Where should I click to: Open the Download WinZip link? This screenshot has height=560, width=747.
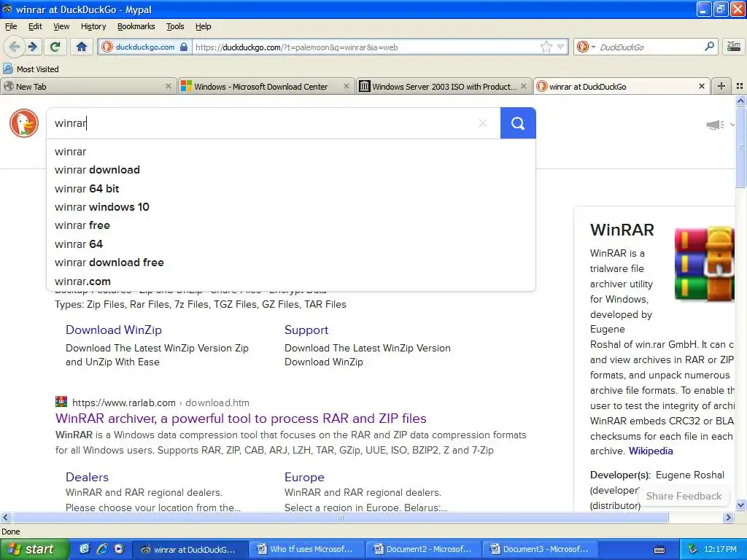113,330
